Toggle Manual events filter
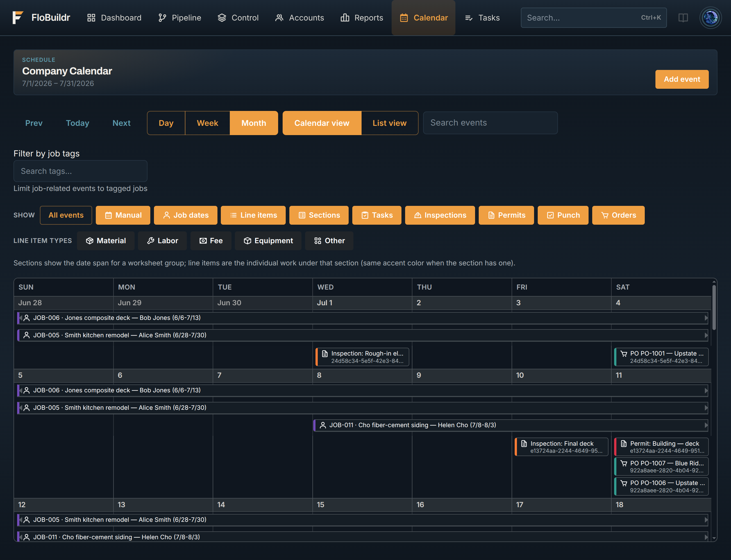The image size is (731, 560). (x=123, y=215)
